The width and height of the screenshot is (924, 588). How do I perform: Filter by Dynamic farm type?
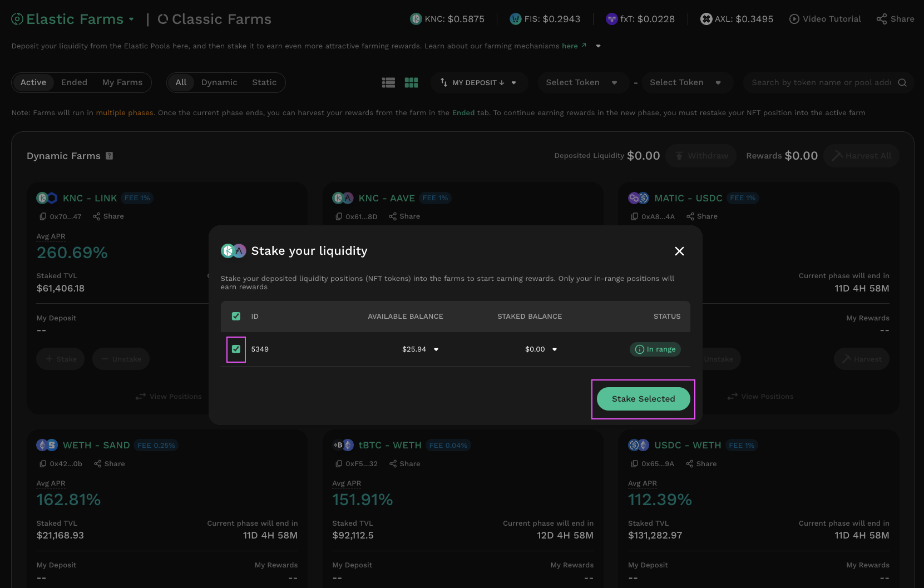coord(219,82)
